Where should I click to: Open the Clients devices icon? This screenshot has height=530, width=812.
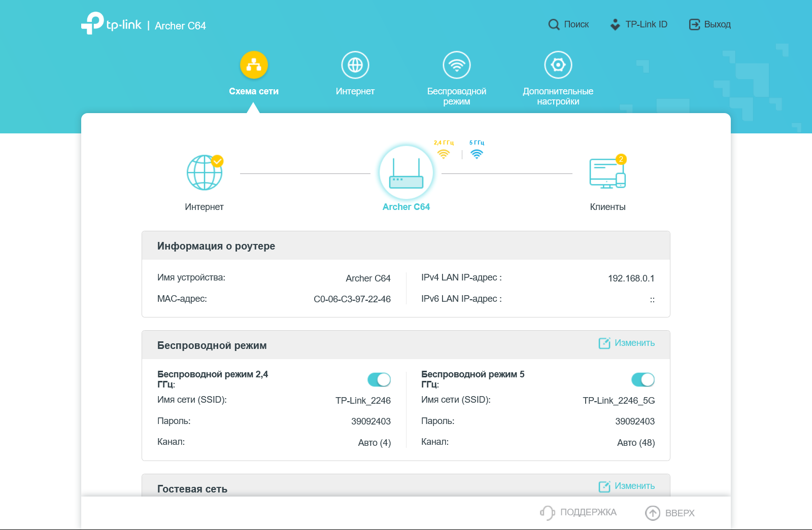(x=607, y=172)
